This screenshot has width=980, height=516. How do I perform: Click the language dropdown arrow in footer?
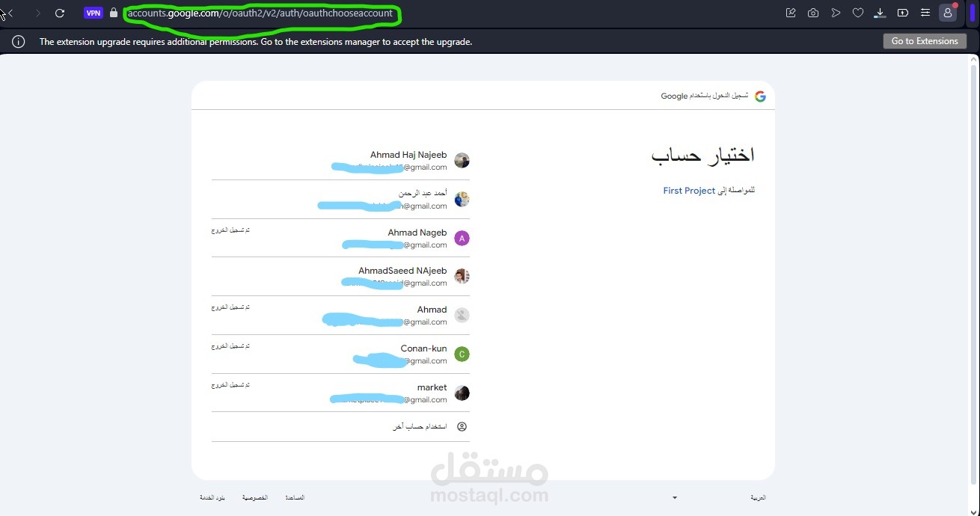click(675, 498)
